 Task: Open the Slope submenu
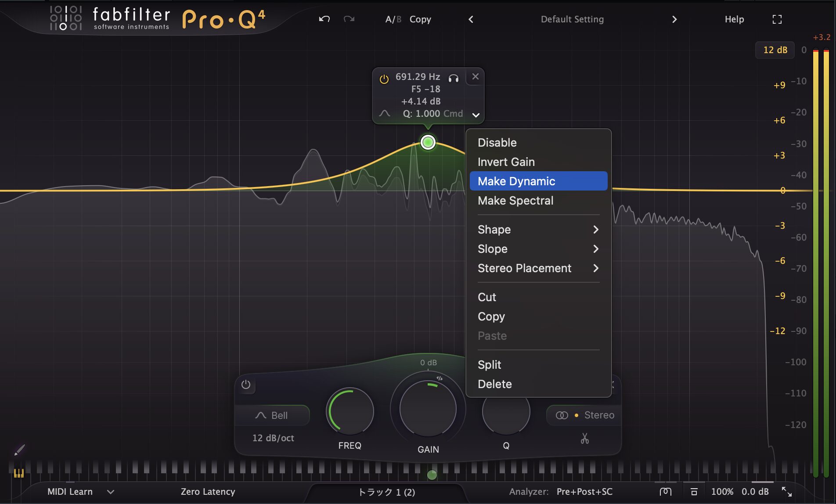[538, 249]
